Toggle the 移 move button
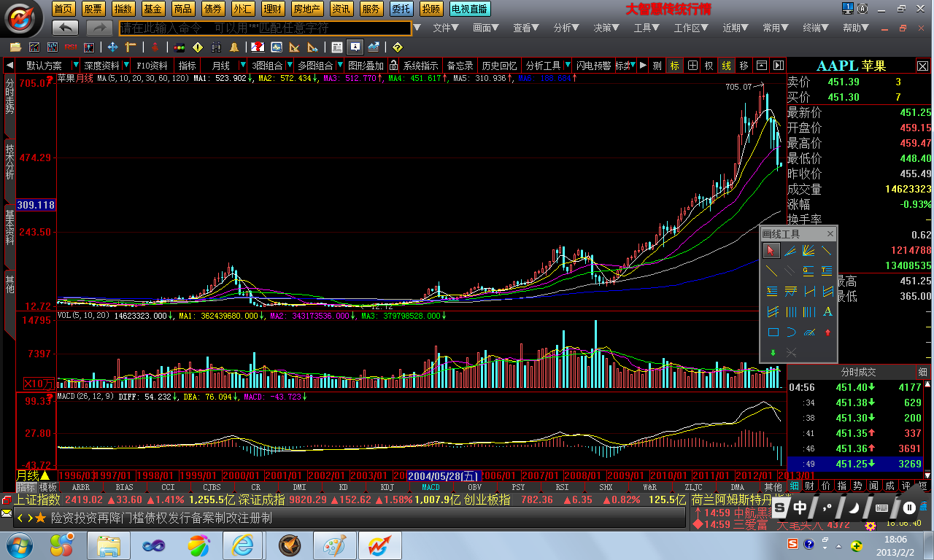Viewport: 934px width, 560px height. point(744,65)
